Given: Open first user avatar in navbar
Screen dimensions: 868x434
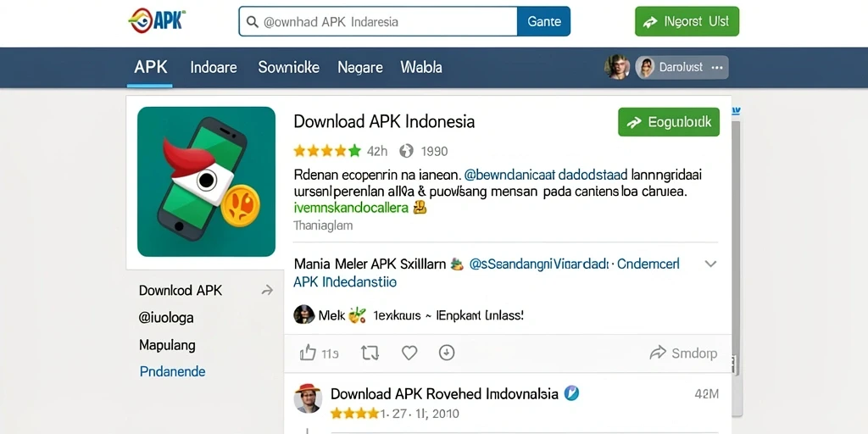Looking at the screenshot, I should 617,67.
